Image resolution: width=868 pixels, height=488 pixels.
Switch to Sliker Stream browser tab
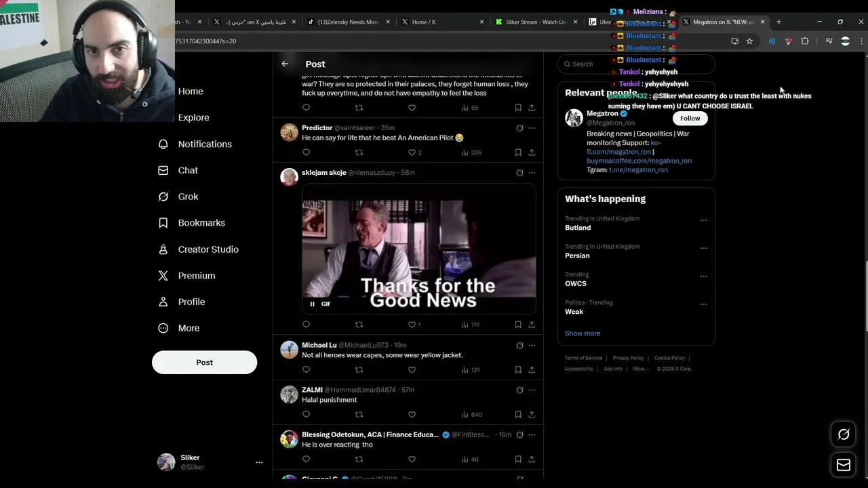pos(536,22)
